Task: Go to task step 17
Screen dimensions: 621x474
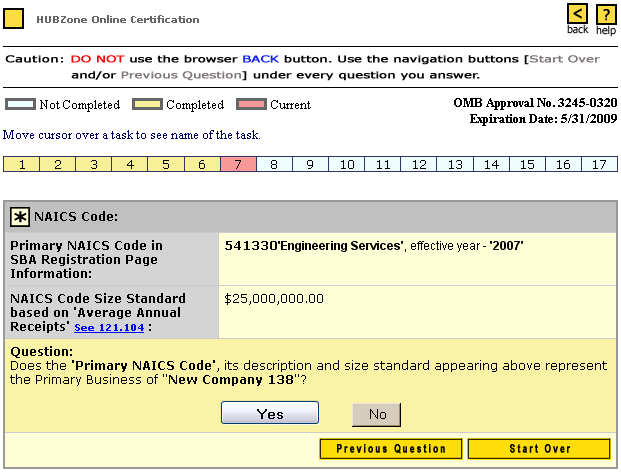Action: [x=599, y=164]
